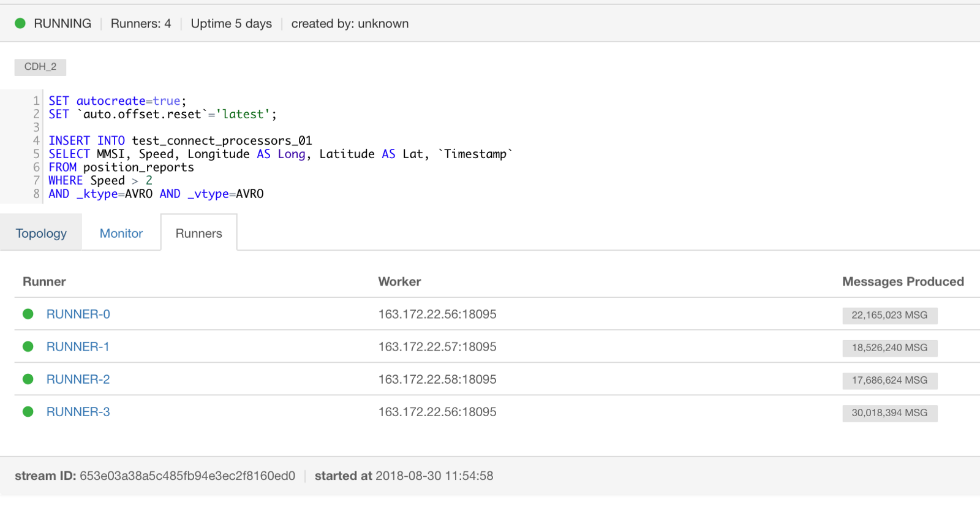The width and height of the screenshot is (980, 521).
Task: Click RUNNER-2 green status dot
Action: 28,379
